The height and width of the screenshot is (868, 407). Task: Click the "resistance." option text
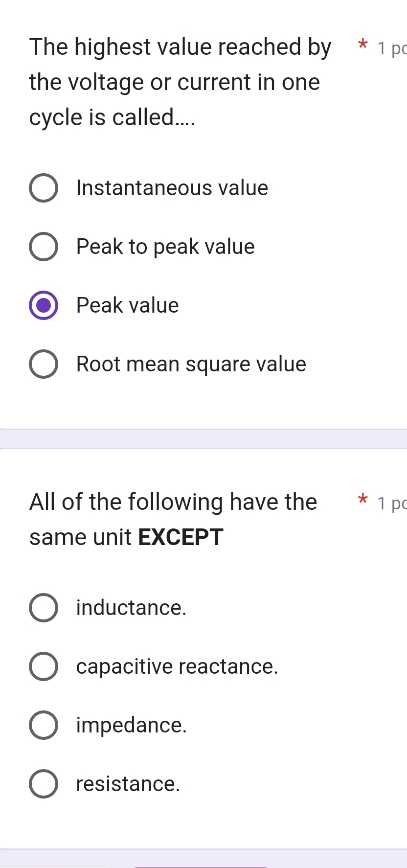point(128,784)
